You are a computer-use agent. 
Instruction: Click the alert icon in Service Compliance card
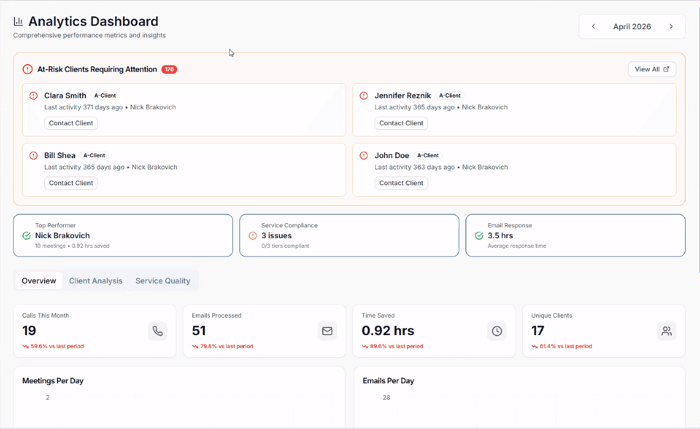tap(253, 236)
